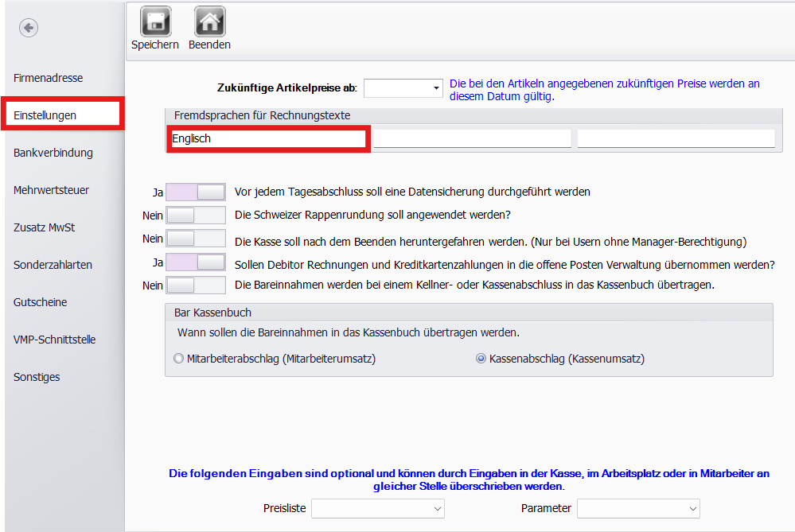
Task: Click the Englisch language text field
Action: pos(267,138)
